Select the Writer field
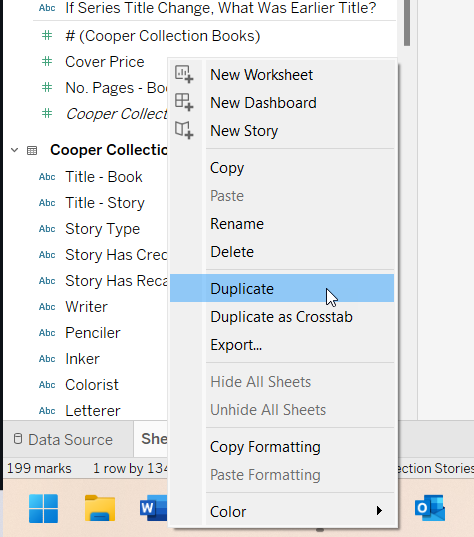474x537 pixels. point(86,307)
